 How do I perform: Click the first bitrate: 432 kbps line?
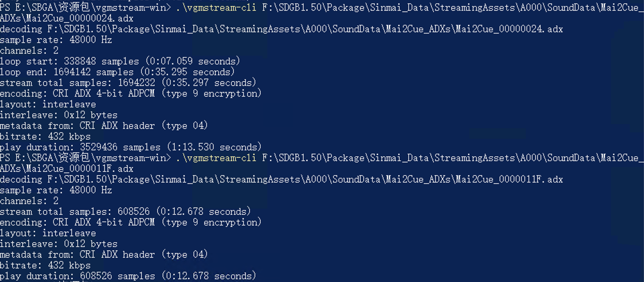point(45,136)
